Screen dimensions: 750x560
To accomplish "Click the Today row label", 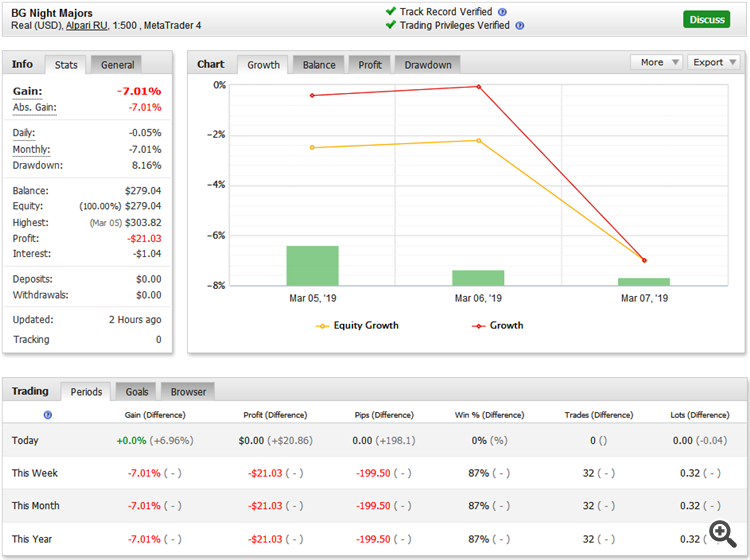I will point(25,440).
